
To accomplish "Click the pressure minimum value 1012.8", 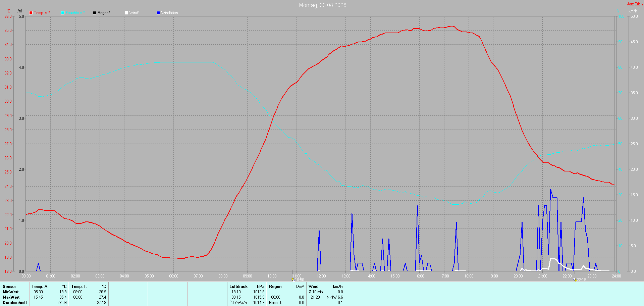I will point(259,292).
